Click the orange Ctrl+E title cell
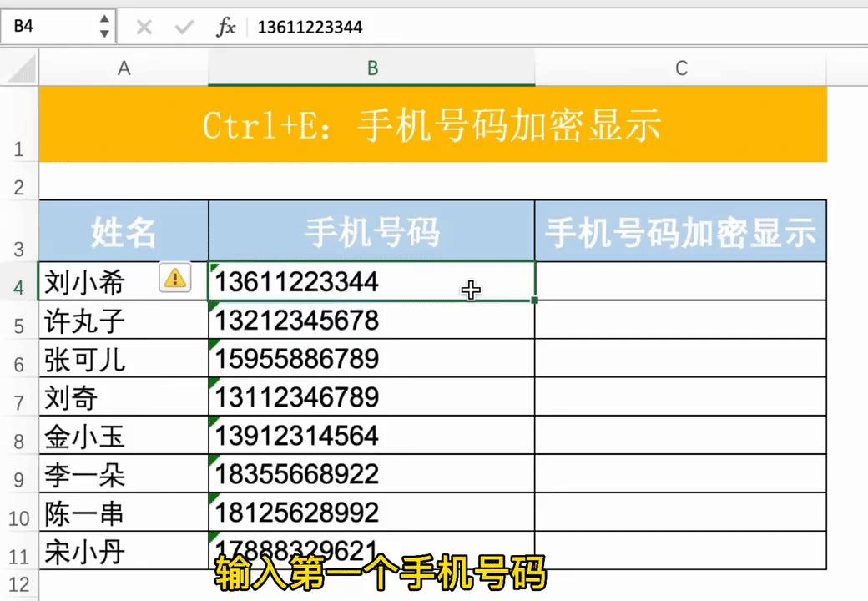Screen dimensions: 868x601 click(431, 124)
